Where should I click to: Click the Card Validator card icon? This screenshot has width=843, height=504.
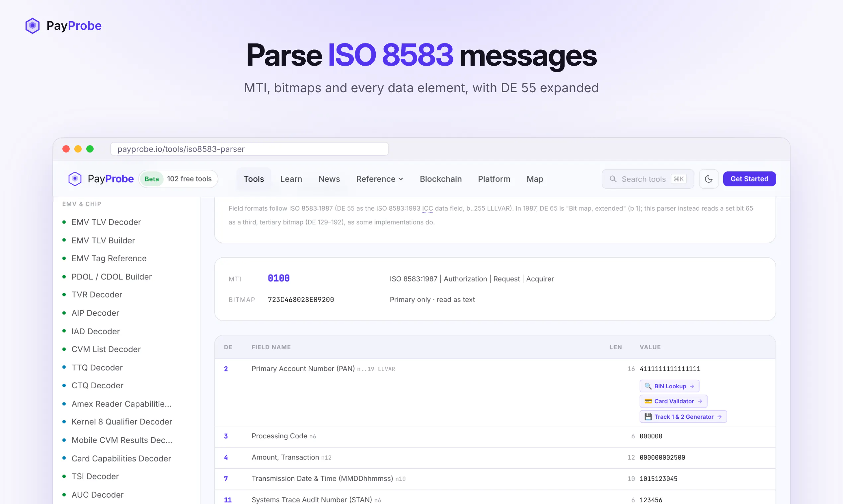(648, 401)
